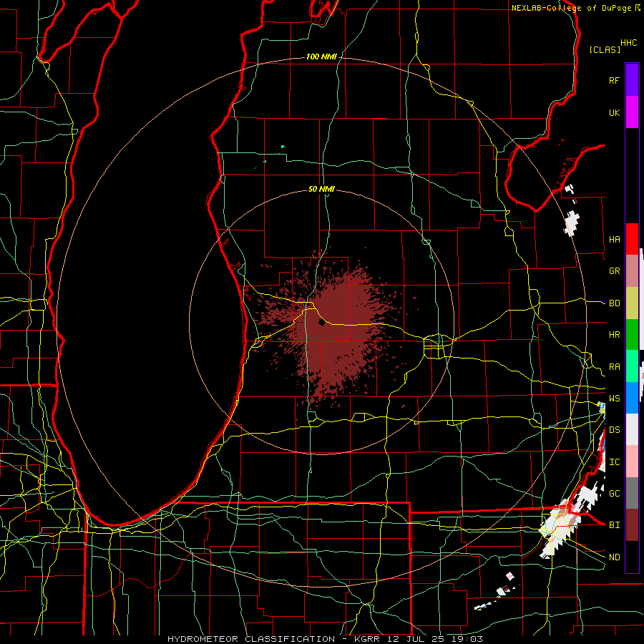Click the HA legend label
The height and width of the screenshot is (644, 644).
[614, 239]
